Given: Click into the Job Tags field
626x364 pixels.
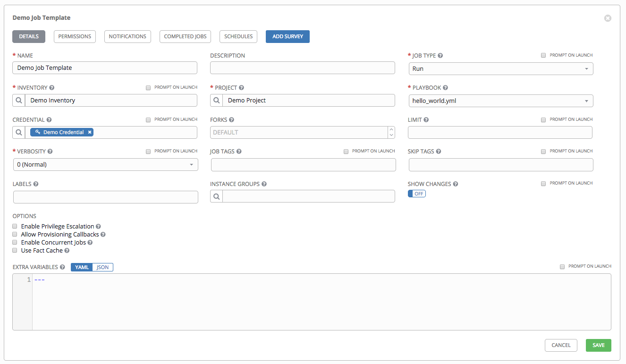Looking at the screenshot, I should pos(304,164).
